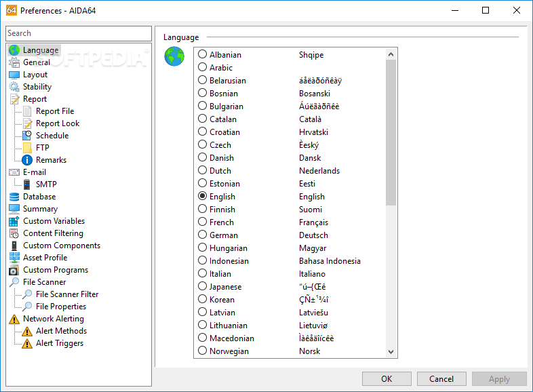
Task: Select the Japanese radio button
Action: (203, 286)
